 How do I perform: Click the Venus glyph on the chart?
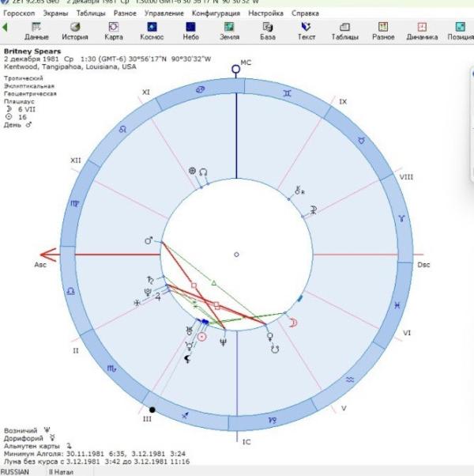tap(269, 337)
